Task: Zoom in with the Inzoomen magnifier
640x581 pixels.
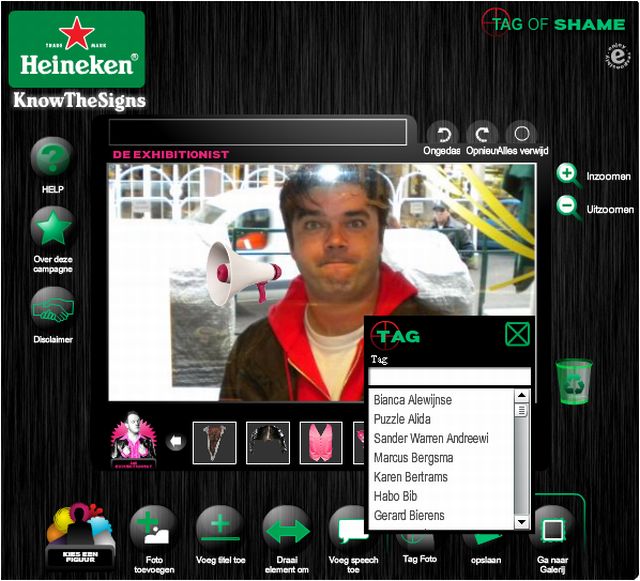Action: [568, 175]
